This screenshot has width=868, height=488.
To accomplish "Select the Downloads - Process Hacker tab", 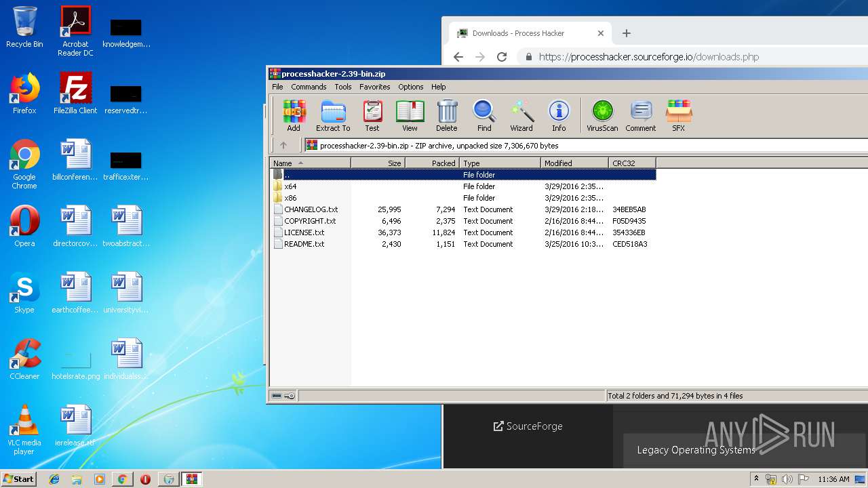I will [530, 33].
